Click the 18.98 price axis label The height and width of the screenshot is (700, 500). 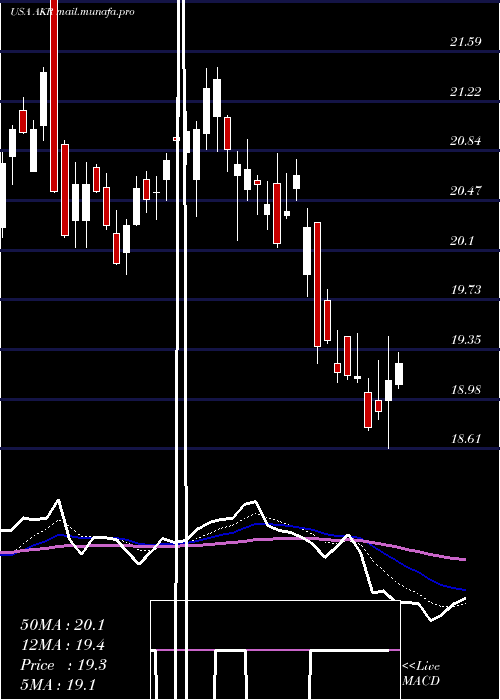click(x=466, y=390)
